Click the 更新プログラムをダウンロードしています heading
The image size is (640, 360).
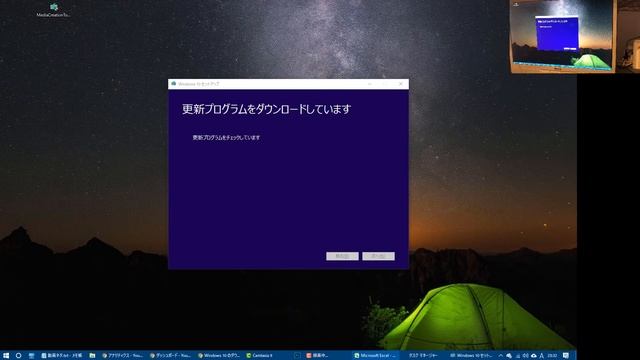[x=266, y=109]
